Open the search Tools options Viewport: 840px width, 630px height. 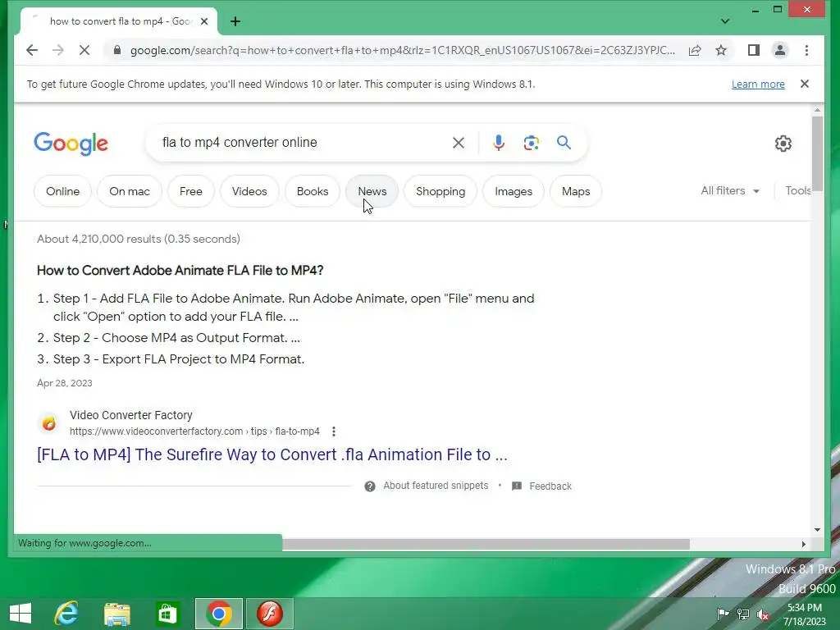tap(797, 190)
